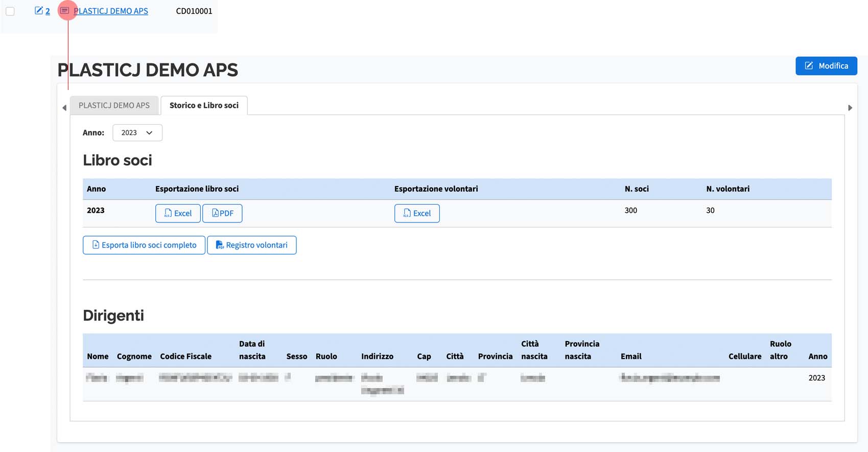Click the 2023 year cell in Libro soci
Screen dimensions: 868x452
[96, 210]
